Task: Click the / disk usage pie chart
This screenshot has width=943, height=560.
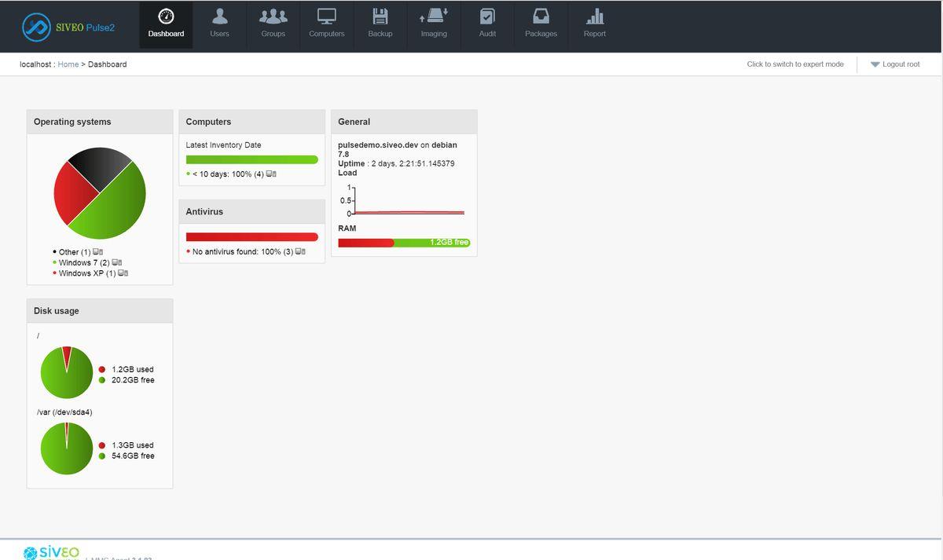Action: [67, 372]
